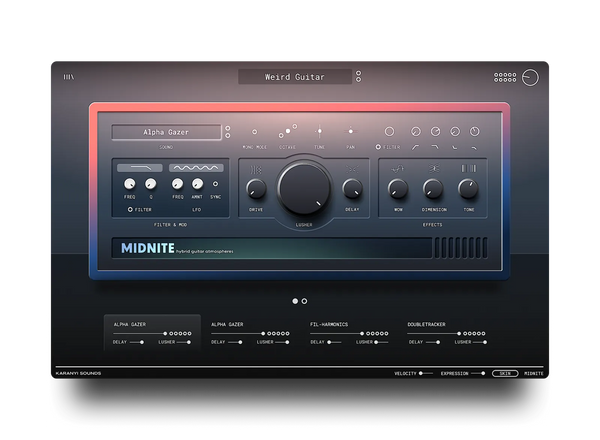This screenshot has width=600, height=440.
Task: Click the decay envelope knob above the falling corner shape
Action: click(435, 132)
